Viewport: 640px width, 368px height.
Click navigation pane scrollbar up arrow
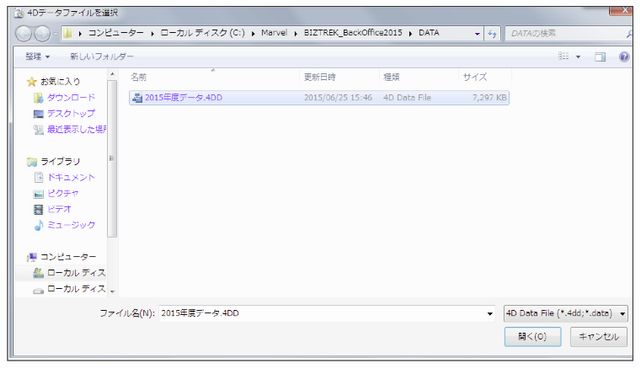pyautogui.click(x=112, y=75)
